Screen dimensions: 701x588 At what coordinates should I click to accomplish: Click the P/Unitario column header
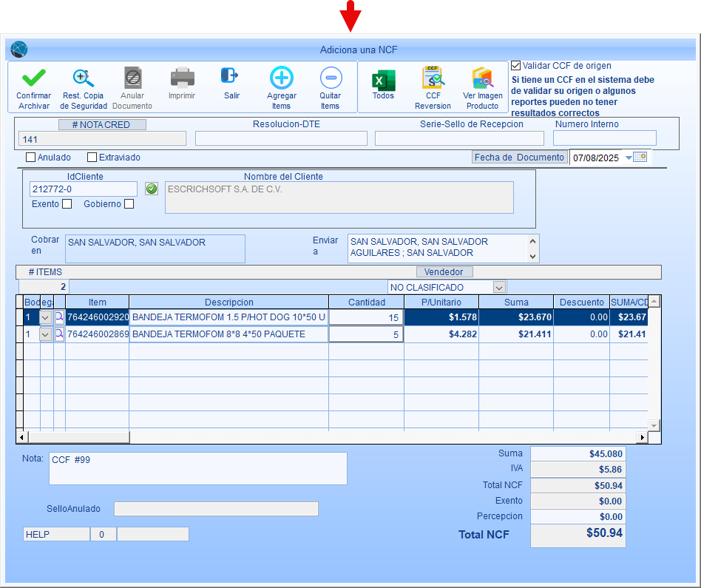[x=441, y=303]
